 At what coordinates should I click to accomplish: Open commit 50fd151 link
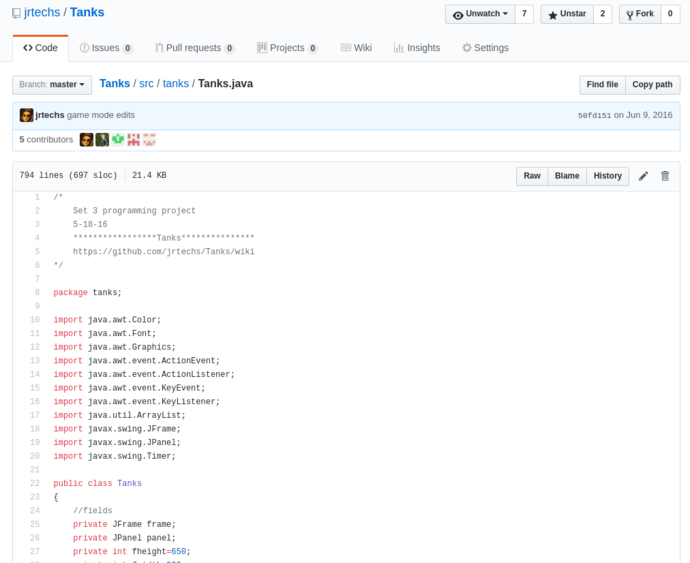coord(594,116)
